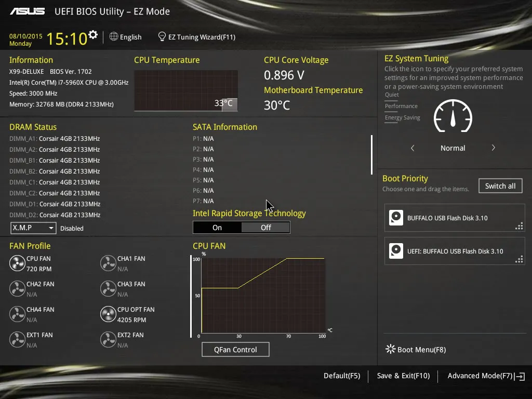Click the SATA Information scrollbar

click(372, 155)
